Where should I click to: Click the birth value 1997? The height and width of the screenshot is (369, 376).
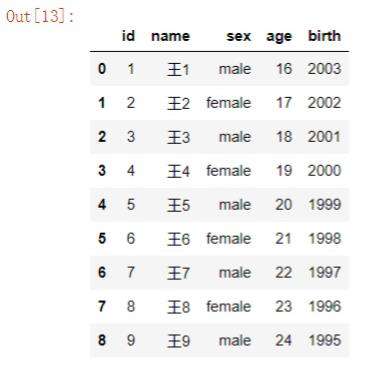(x=325, y=272)
